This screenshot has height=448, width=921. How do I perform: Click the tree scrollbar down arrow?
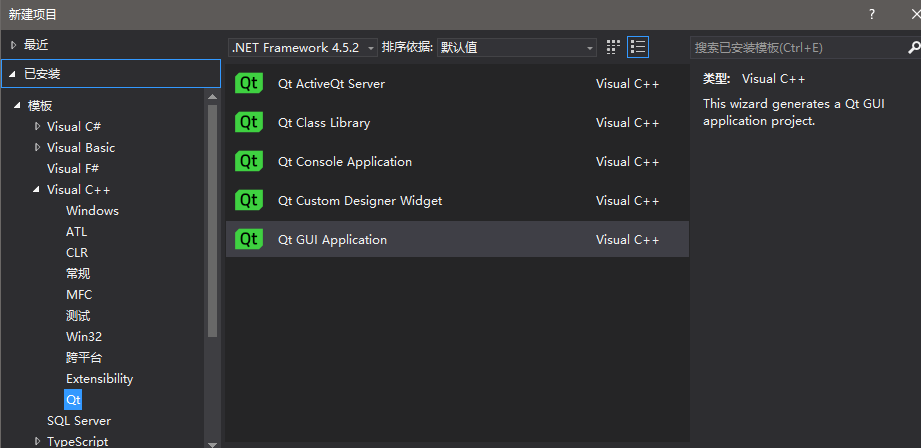point(212,444)
